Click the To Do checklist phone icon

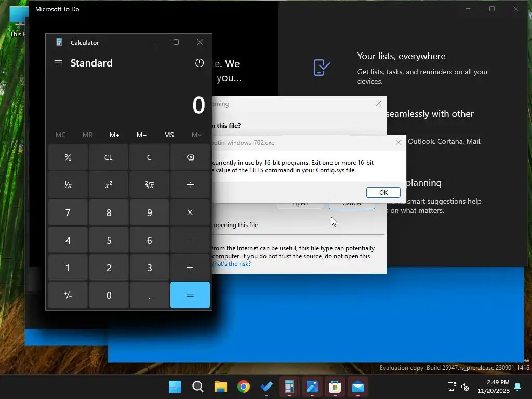click(x=321, y=67)
